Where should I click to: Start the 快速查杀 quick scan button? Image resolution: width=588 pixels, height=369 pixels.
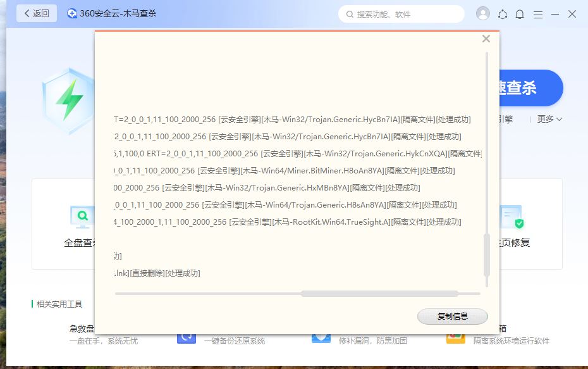(531, 88)
